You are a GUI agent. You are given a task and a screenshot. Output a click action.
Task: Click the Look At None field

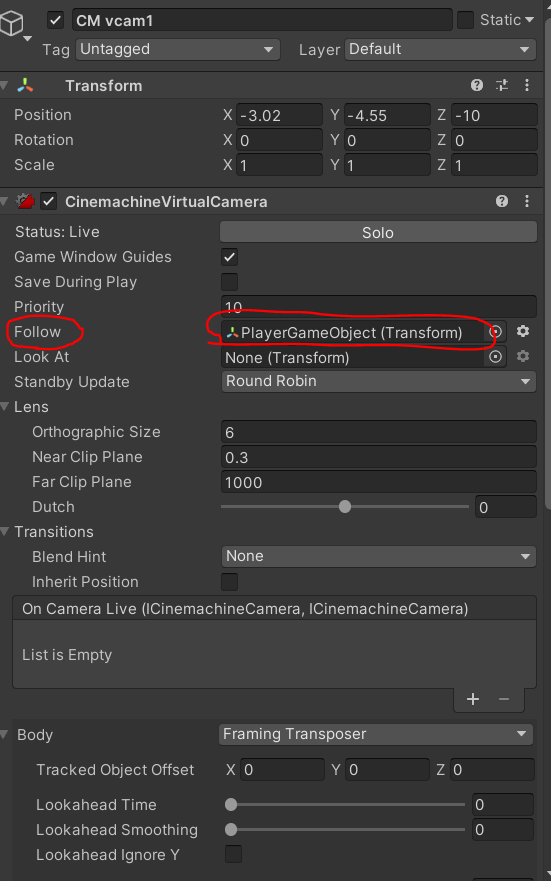353,357
